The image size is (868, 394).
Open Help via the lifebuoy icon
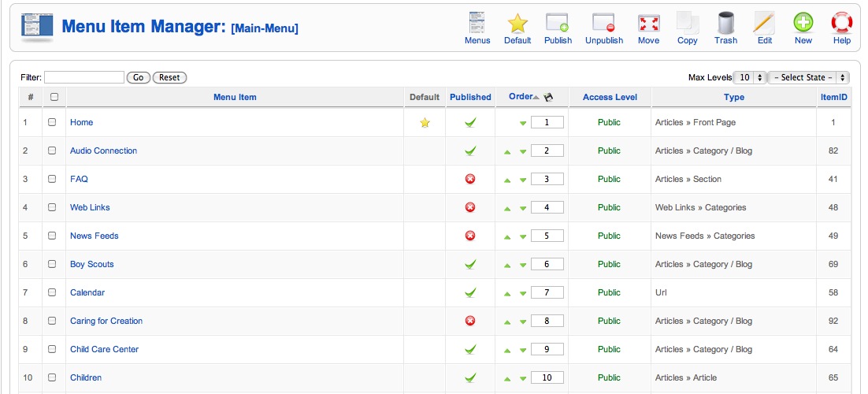coord(841,24)
